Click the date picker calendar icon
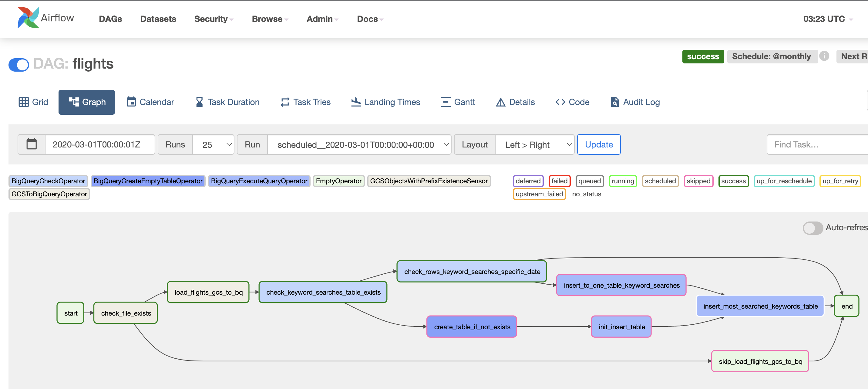 point(32,145)
